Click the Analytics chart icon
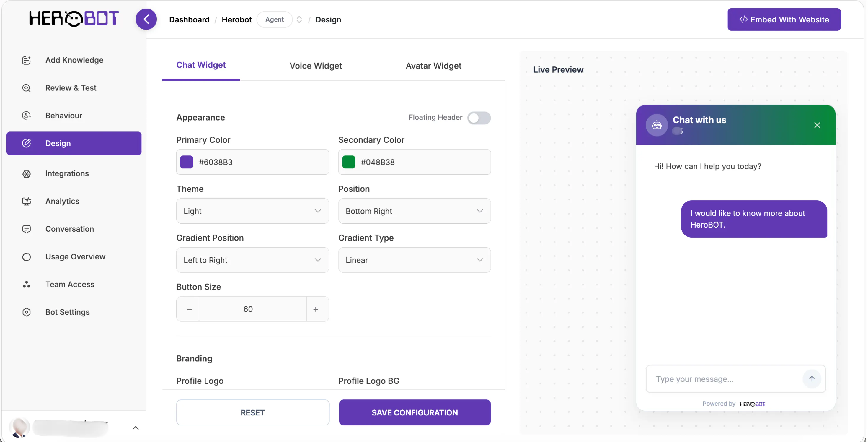This screenshot has height=442, width=868. [x=26, y=201]
